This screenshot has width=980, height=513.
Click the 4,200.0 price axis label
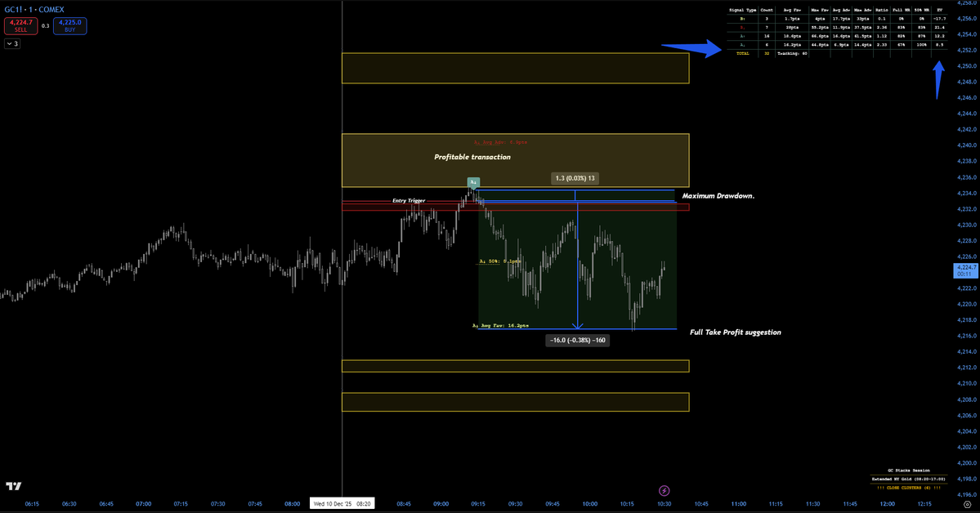(x=966, y=463)
